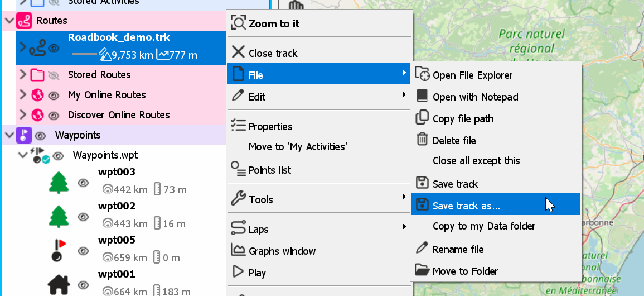Hide the My Online Routes folder
This screenshot has height=296, width=644.
pyautogui.click(x=54, y=96)
